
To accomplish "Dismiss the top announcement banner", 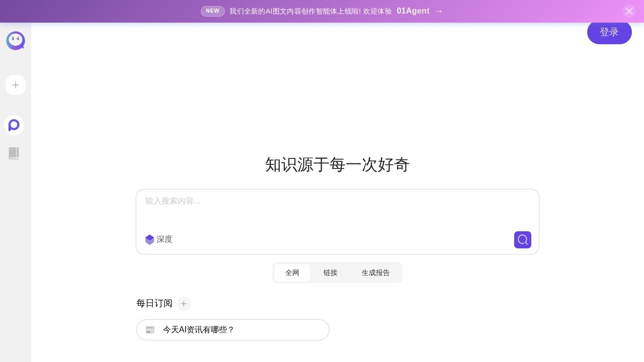I will [x=629, y=11].
